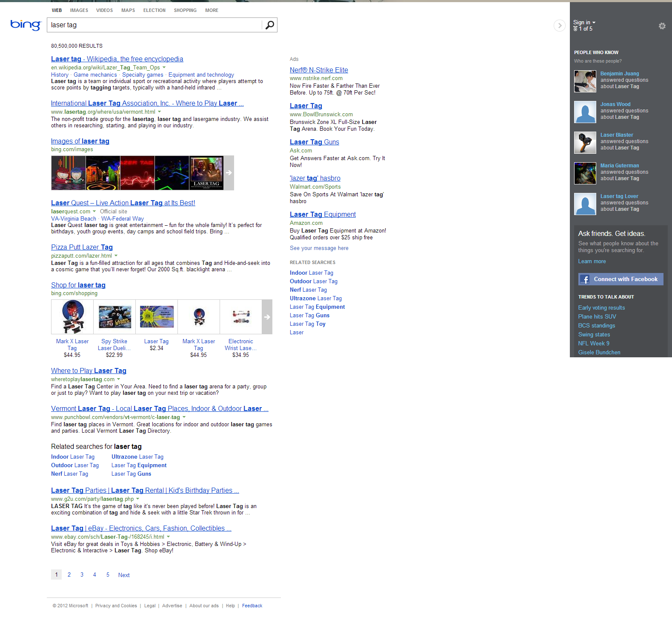Click the Next page link
This screenshot has height=629, width=672.
pyautogui.click(x=124, y=575)
